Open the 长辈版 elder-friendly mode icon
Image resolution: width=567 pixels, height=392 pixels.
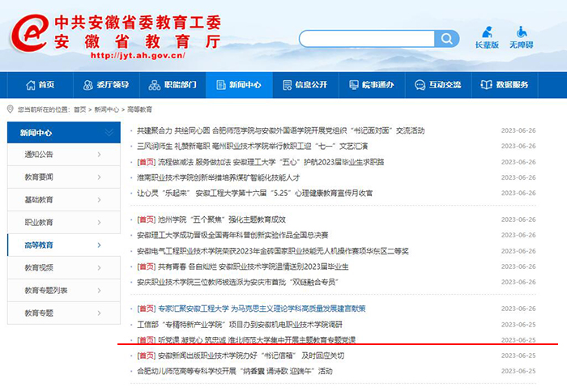coord(487,32)
